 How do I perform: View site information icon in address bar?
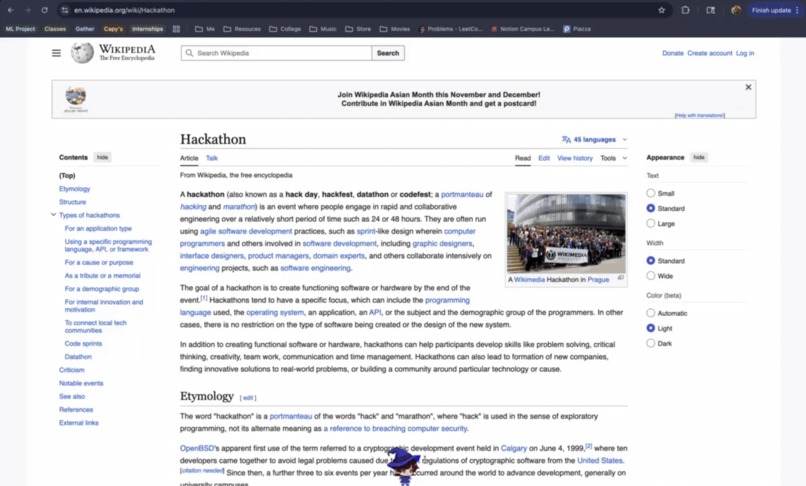click(x=64, y=10)
